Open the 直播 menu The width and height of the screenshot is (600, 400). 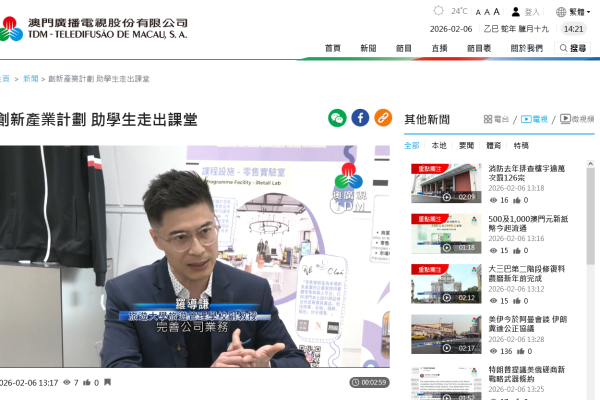(x=439, y=48)
